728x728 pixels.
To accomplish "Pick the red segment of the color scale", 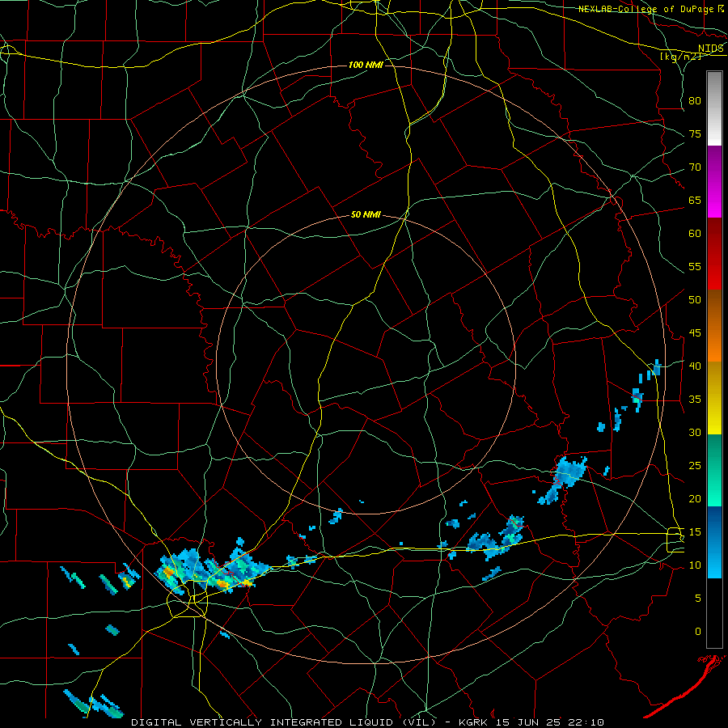I will 714,254.
